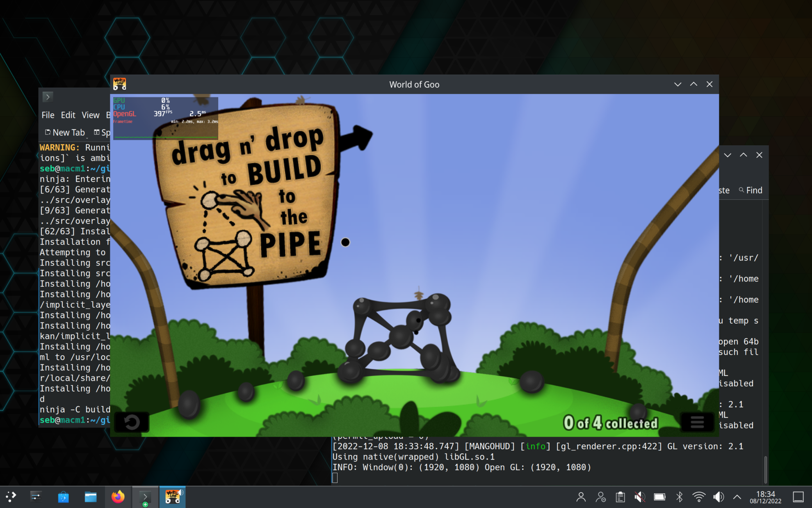812x508 pixels.
Task: Click the retry level button in game
Action: 132,422
